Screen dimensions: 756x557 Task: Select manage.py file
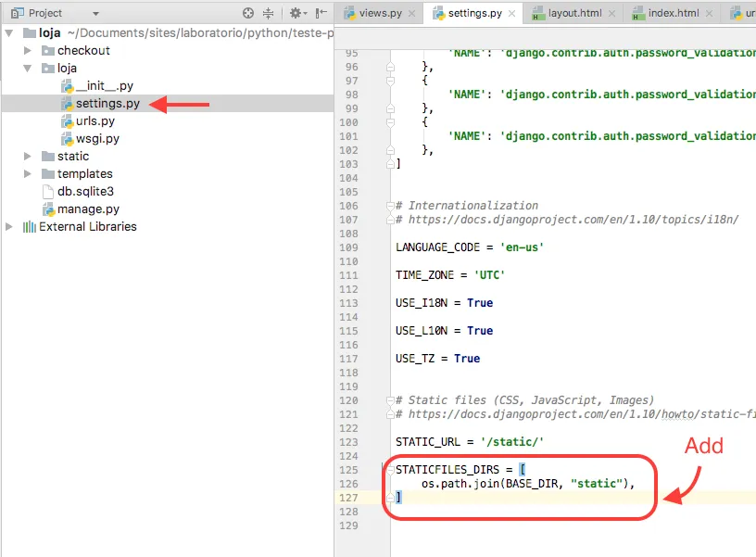(x=88, y=209)
